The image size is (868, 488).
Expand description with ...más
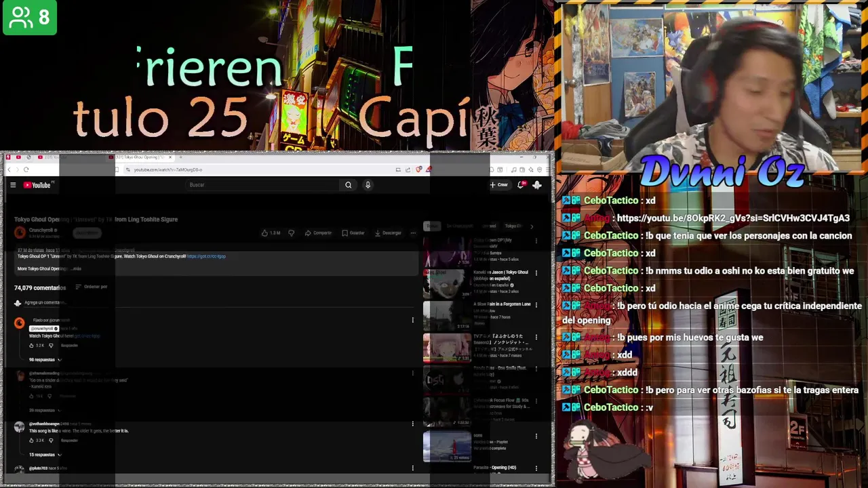[76, 268]
